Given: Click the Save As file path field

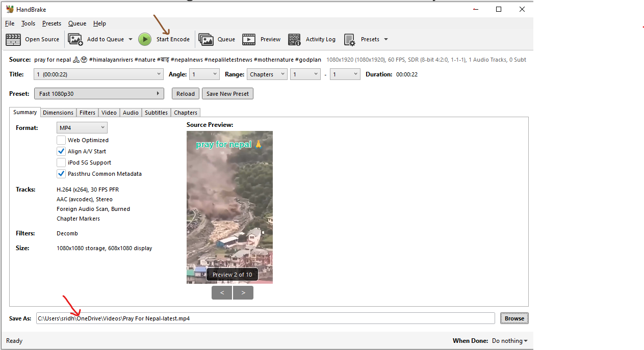Looking at the screenshot, I should (x=265, y=318).
